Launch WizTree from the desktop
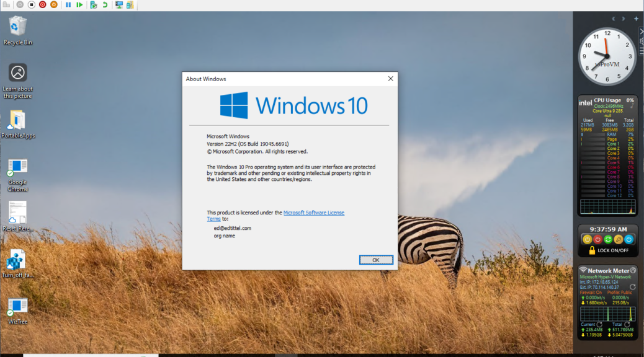Screen dimensions: 644x357 click(x=17, y=304)
